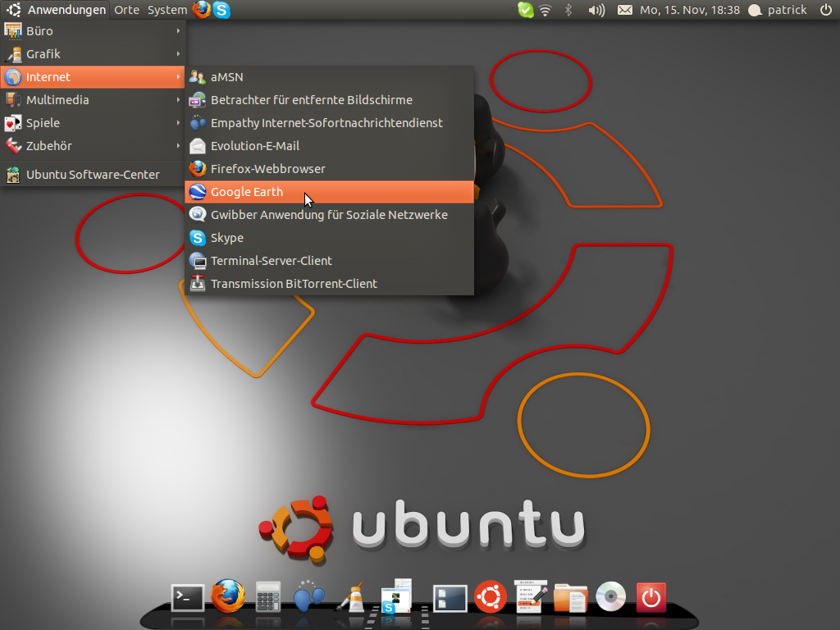Start Empathy Internet-Sofortnachrichtendienst
Screen dimensions: 840x630
coord(330,123)
